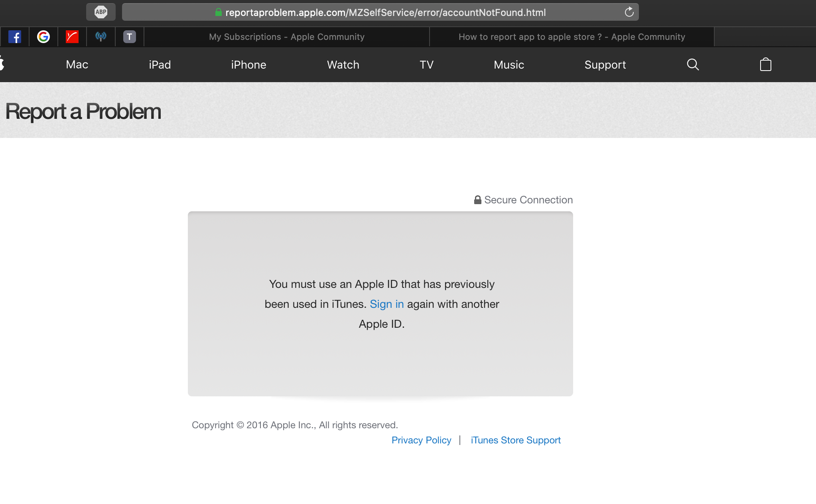This screenshot has height=504, width=816.
Task: Click the address bar URL field
Action: (x=385, y=12)
